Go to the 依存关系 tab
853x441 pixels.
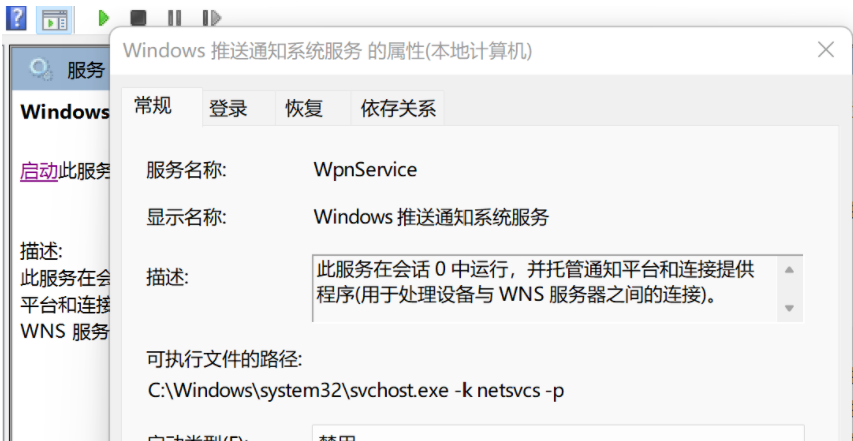point(398,108)
